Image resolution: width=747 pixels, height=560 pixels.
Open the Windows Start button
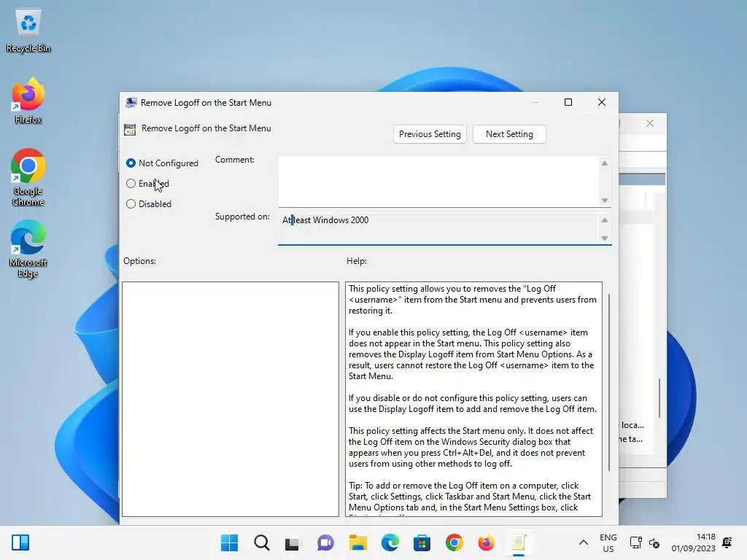point(229,542)
